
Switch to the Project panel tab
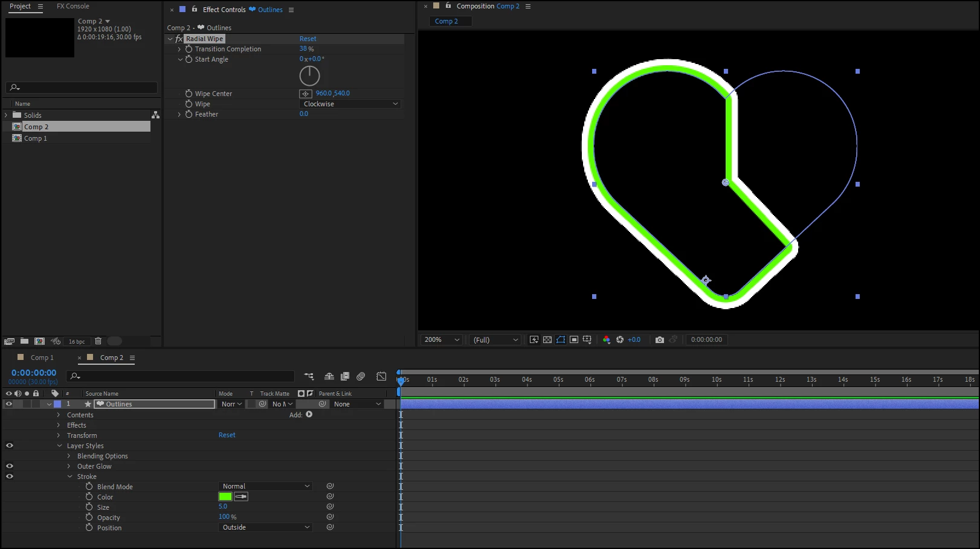[20, 6]
